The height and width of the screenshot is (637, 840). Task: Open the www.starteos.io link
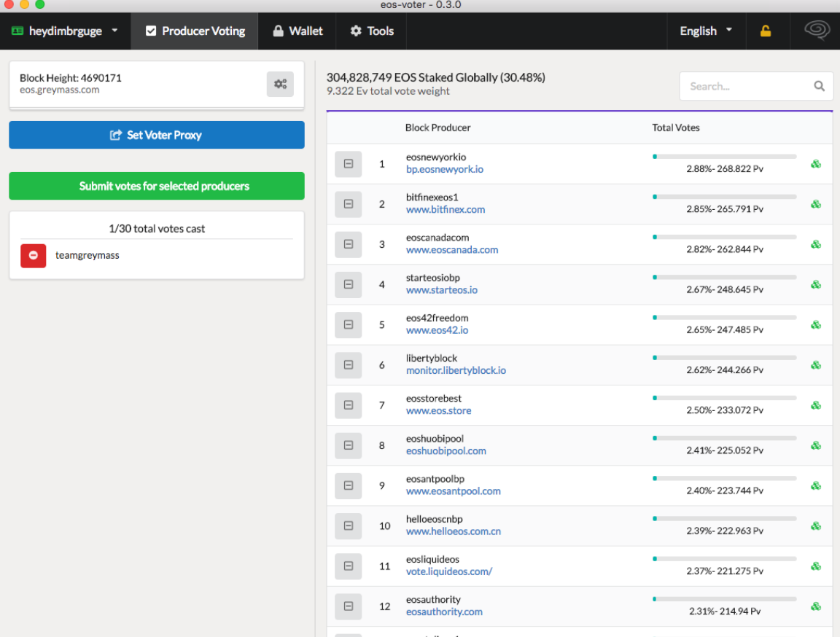441,290
